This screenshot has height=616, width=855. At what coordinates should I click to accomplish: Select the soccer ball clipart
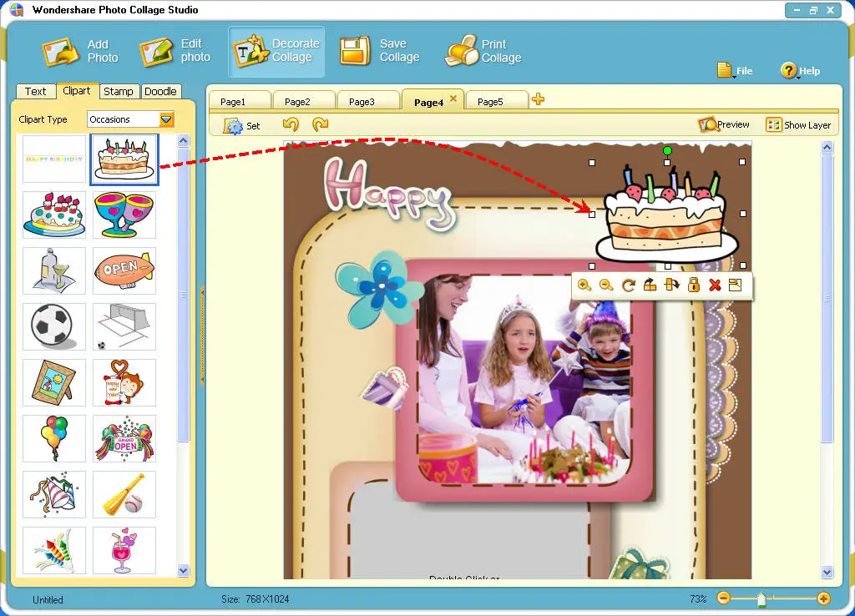[x=54, y=326]
